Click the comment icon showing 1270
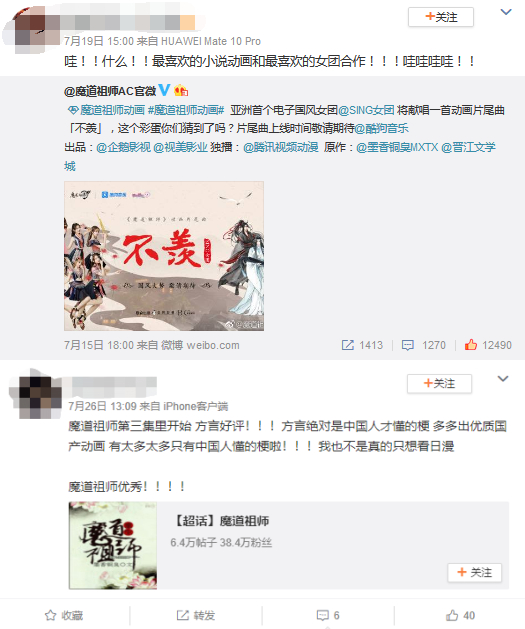 coord(408,345)
